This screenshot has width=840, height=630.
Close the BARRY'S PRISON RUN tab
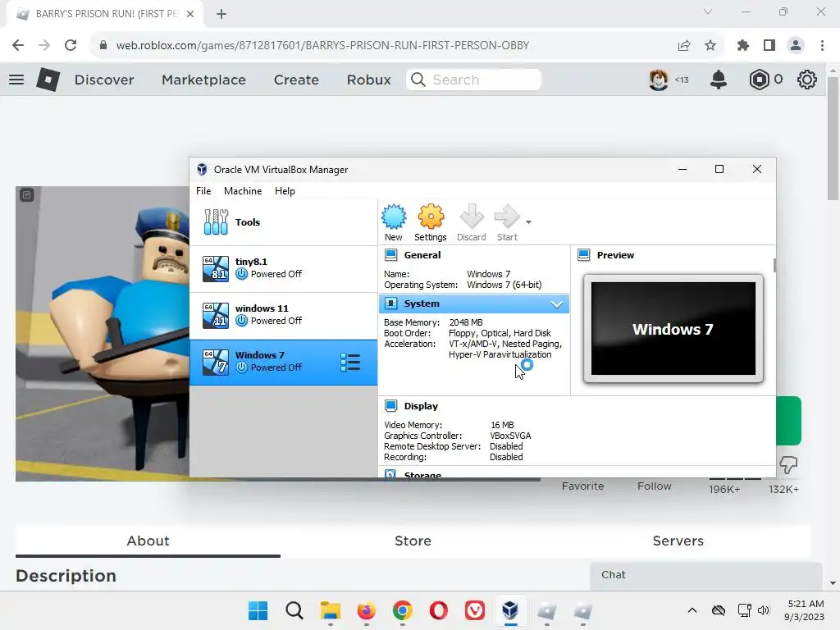point(190,14)
